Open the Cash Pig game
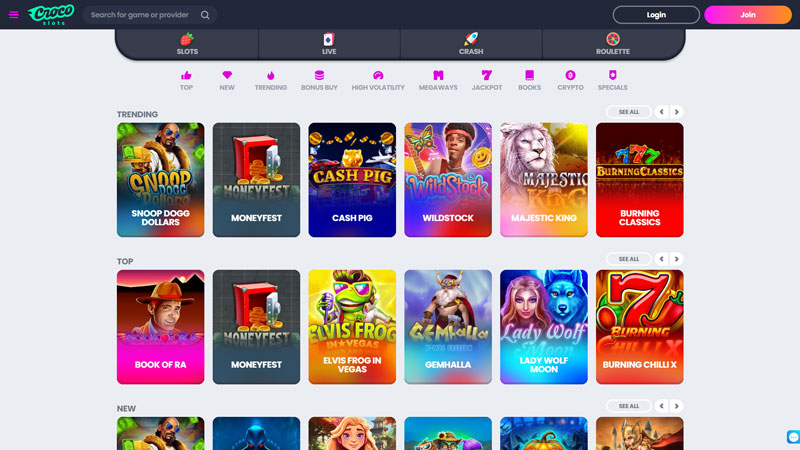800x450 pixels. [x=352, y=180]
